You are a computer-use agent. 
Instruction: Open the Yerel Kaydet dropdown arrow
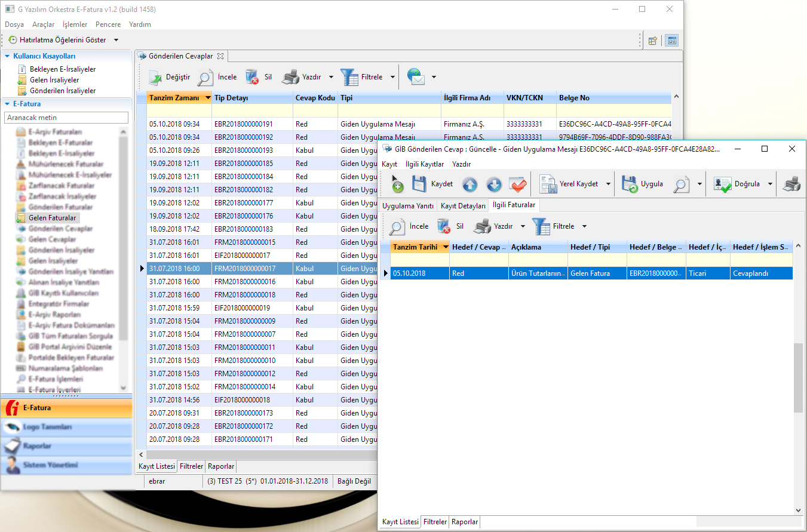609,184
